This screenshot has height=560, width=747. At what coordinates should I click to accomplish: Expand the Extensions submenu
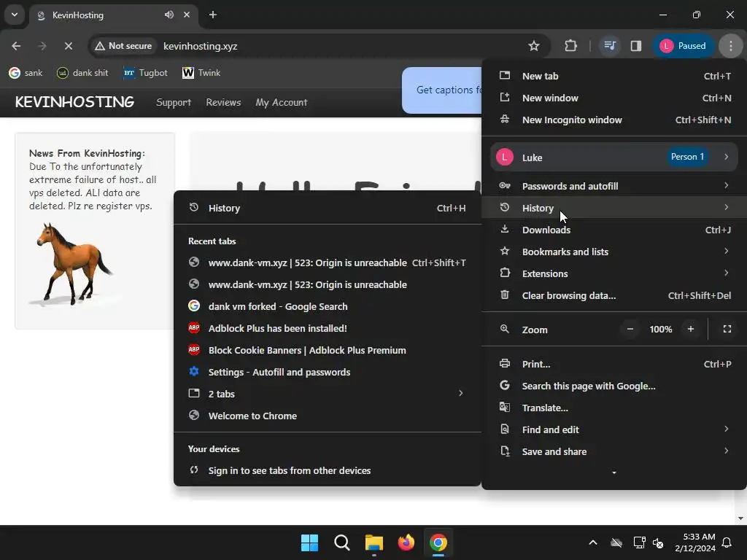[x=614, y=274]
